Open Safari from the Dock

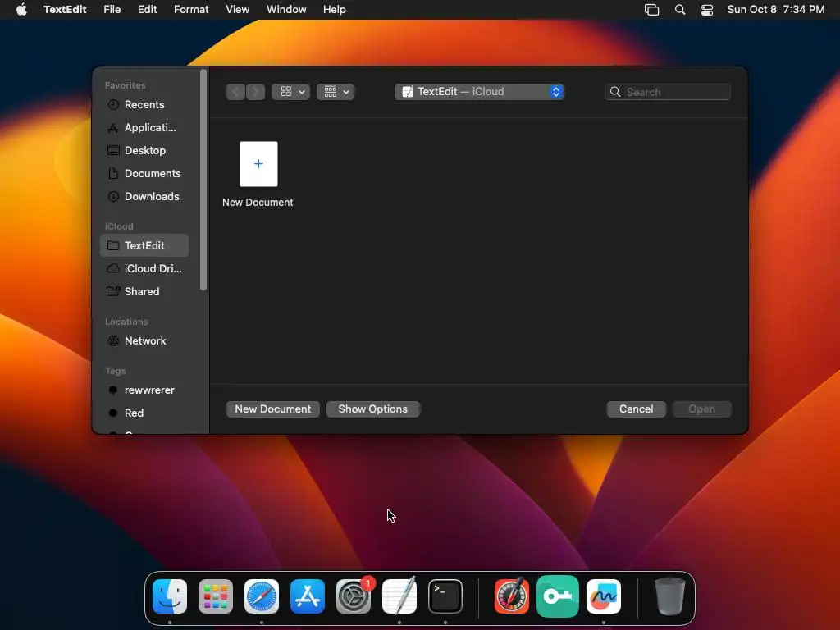click(262, 596)
